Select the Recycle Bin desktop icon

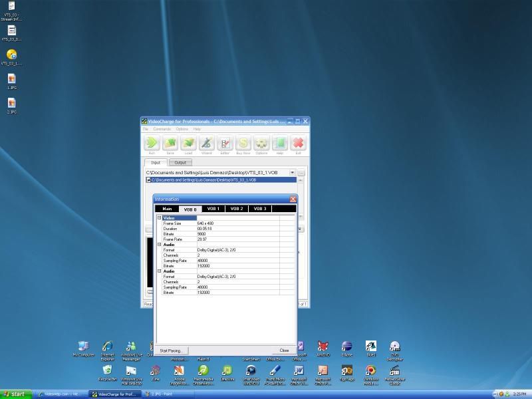coord(107,373)
